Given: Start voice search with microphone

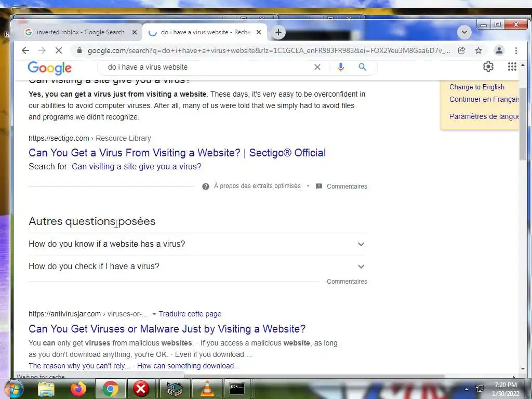Looking at the screenshot, I should click(x=341, y=67).
